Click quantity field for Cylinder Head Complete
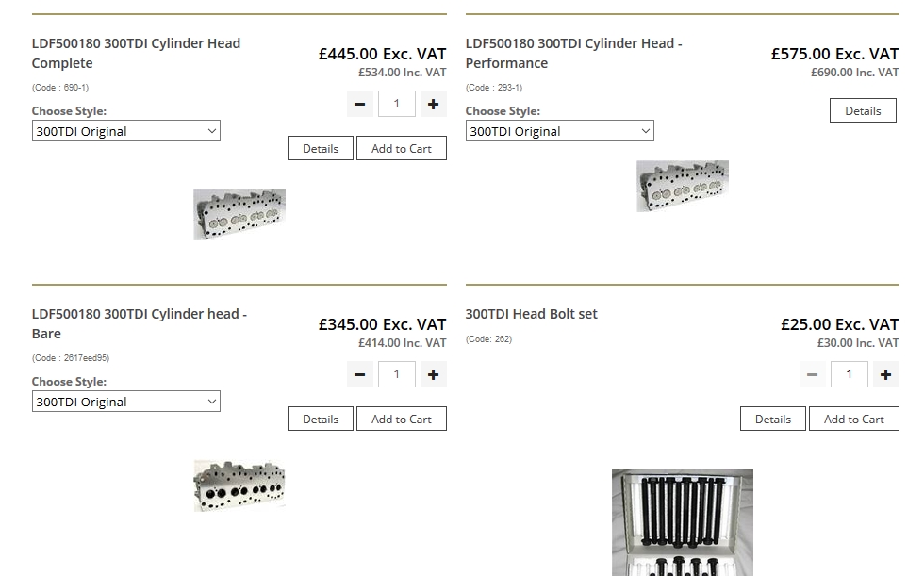 tap(396, 104)
